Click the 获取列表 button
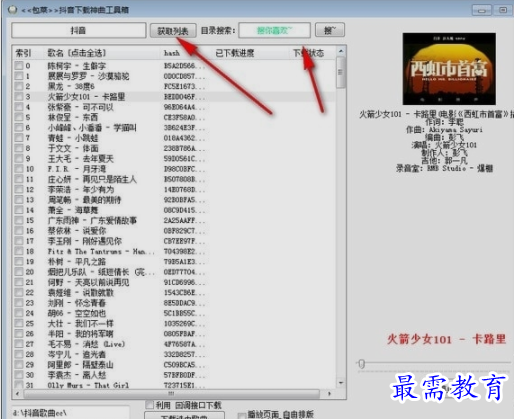The image size is (514, 419). coord(173,31)
